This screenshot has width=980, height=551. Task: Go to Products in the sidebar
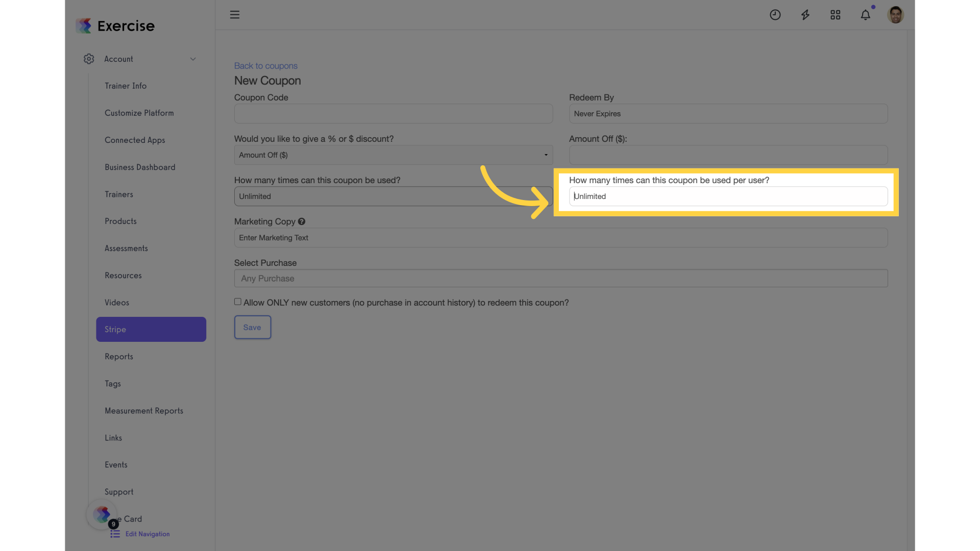120,221
